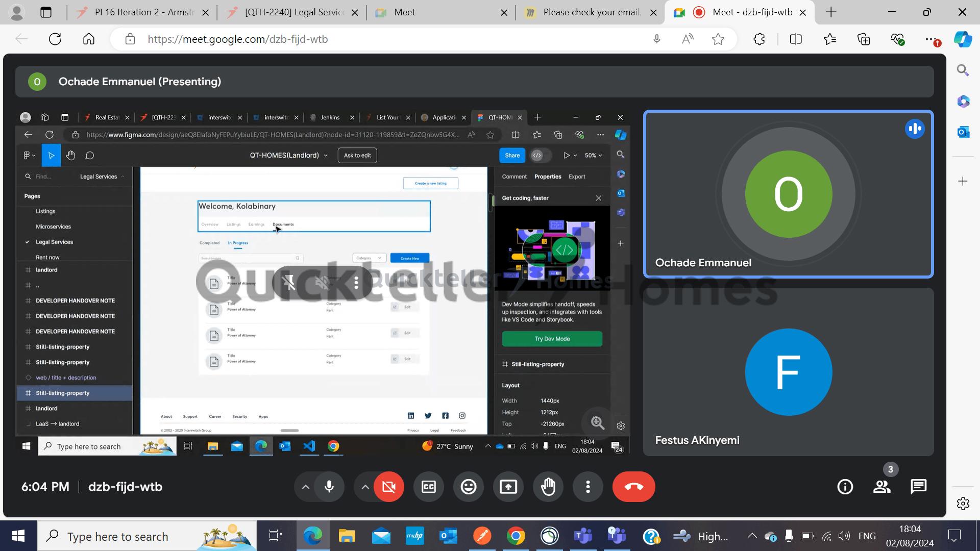
Task: Expand video settings arrow beside camera
Action: [365, 487]
